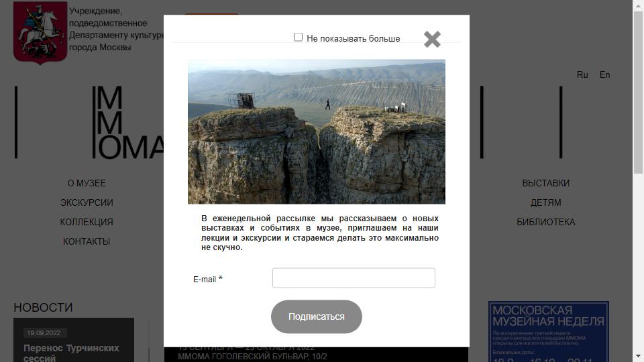The width and height of the screenshot is (644, 362).
Task: Click the 'Подписаться' subscribe button
Action: pyautogui.click(x=316, y=316)
